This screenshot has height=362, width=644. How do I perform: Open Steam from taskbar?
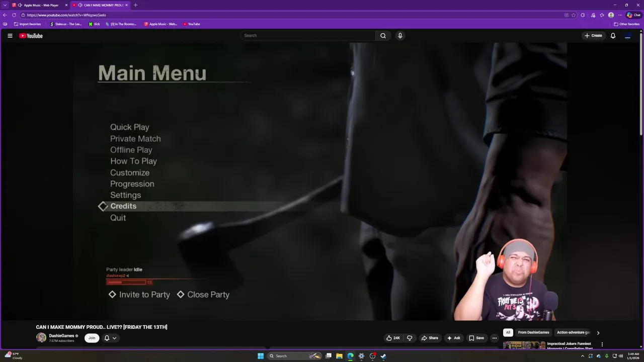tap(383, 356)
